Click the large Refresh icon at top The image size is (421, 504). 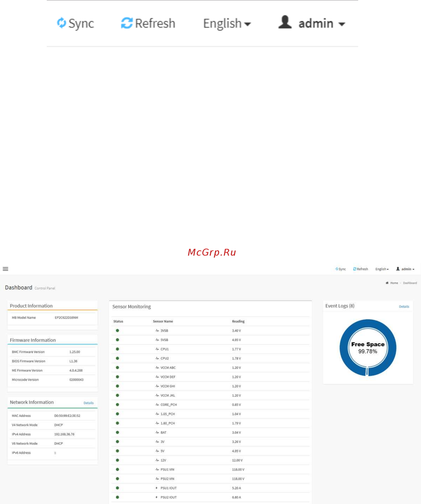127,23
